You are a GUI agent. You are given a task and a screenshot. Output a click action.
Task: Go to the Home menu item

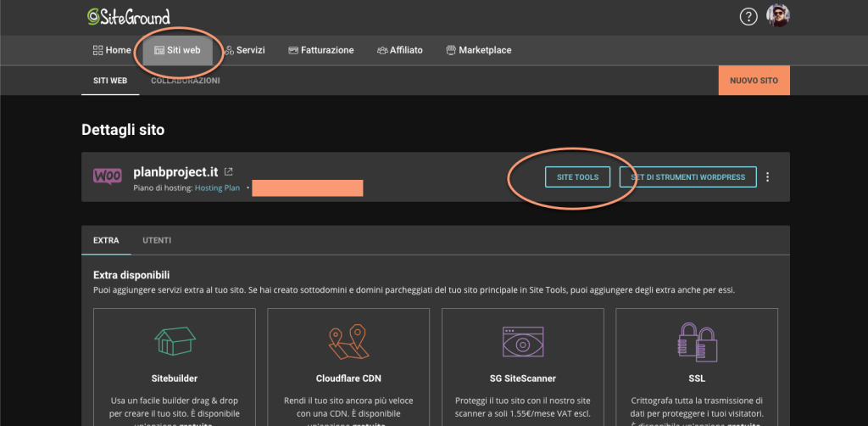pyautogui.click(x=112, y=50)
